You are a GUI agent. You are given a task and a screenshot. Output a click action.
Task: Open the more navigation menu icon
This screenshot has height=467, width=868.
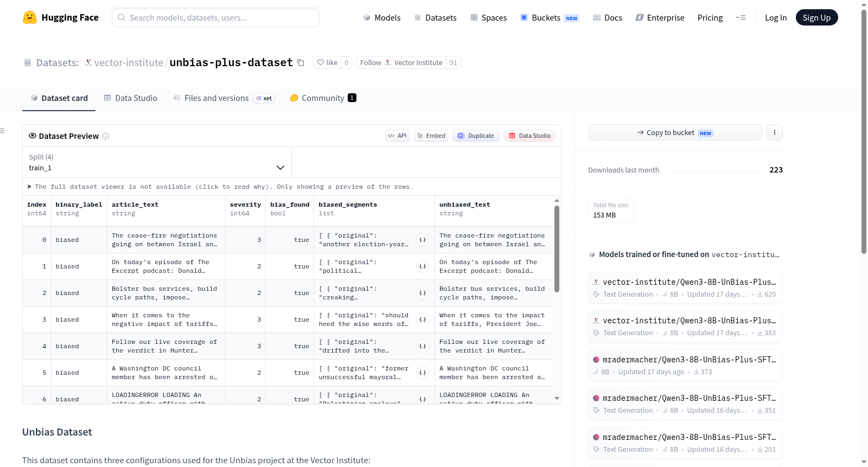[x=741, y=17]
